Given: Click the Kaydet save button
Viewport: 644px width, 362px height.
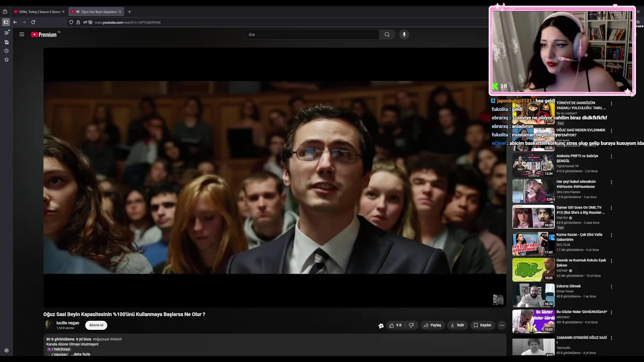Looking at the screenshot, I should coord(482,325).
